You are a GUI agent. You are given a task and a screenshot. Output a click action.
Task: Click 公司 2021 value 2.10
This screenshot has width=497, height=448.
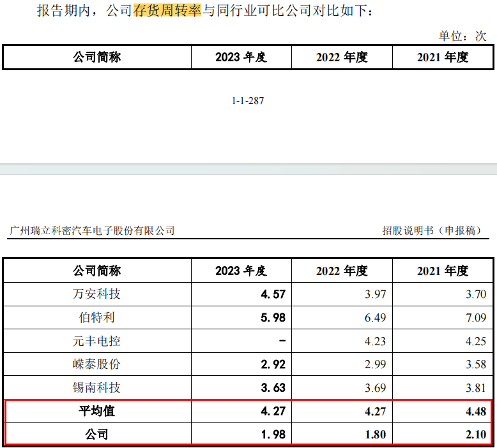coord(476,435)
